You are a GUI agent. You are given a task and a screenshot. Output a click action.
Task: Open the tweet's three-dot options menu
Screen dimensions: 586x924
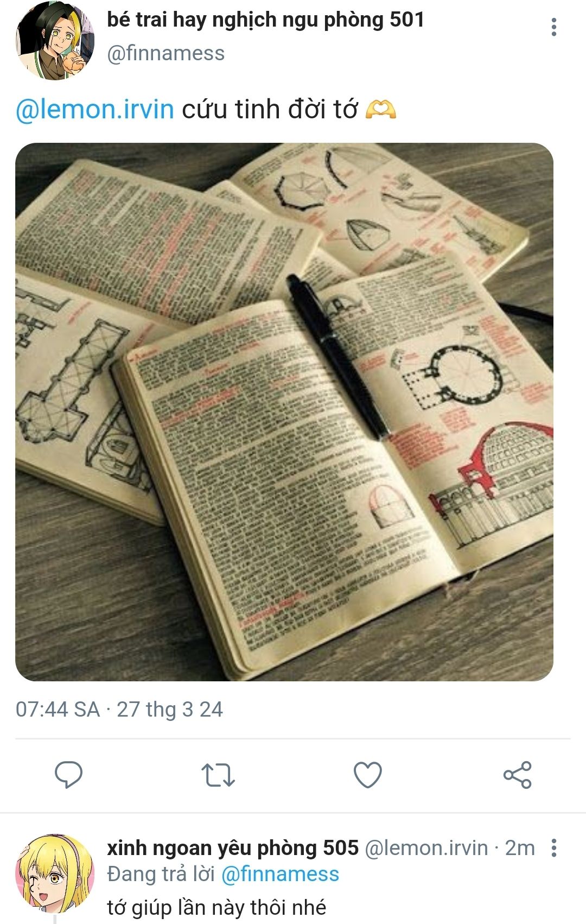553,27
